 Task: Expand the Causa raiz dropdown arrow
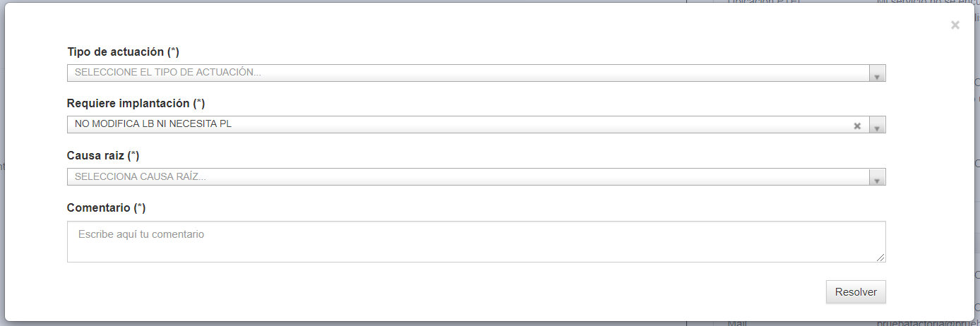(877, 177)
